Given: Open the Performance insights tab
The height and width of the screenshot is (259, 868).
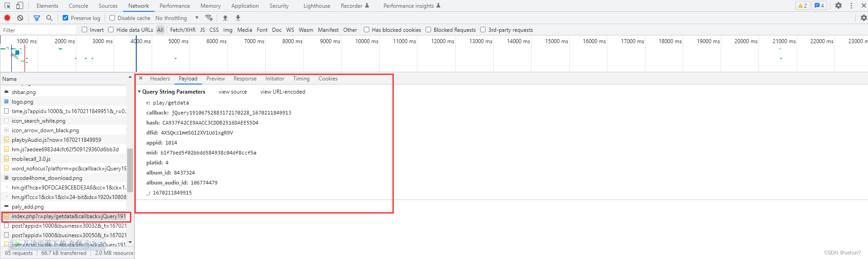Looking at the screenshot, I should 412,5.
